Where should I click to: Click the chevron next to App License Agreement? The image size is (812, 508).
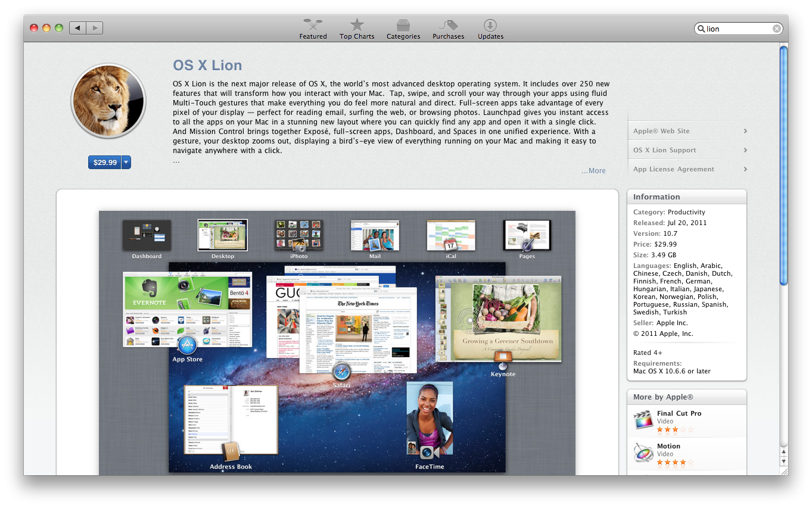pos(745,169)
